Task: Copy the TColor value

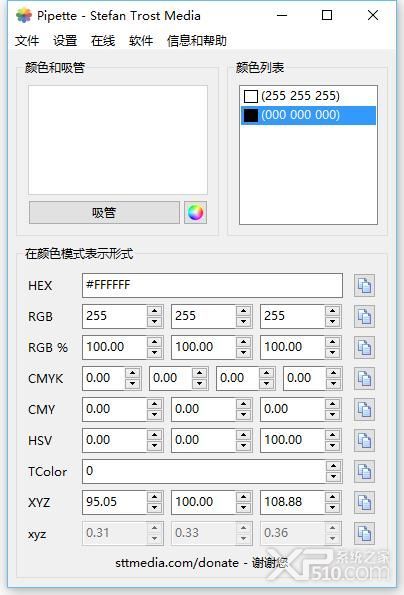Action: (x=364, y=472)
